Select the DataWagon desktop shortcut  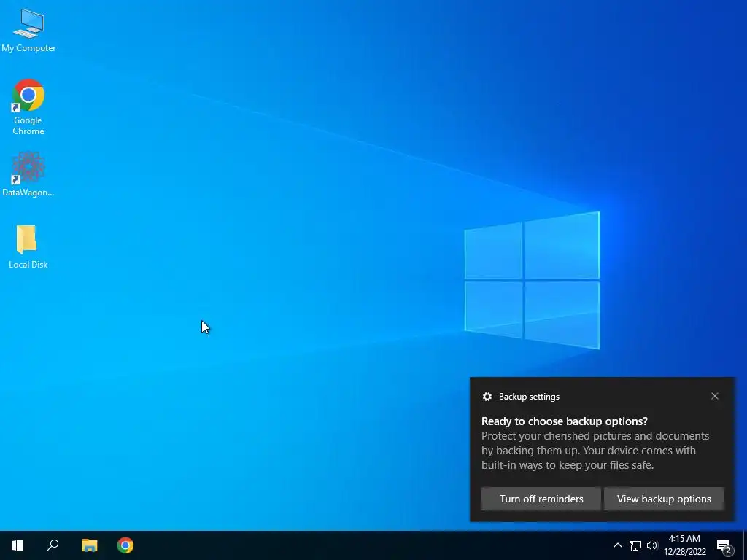(28, 174)
